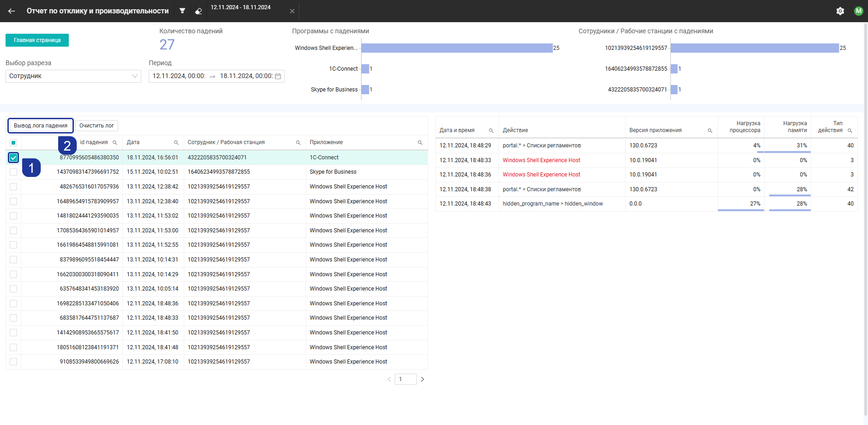Go to next page arrow
The height and width of the screenshot is (425, 868).
[x=422, y=379]
